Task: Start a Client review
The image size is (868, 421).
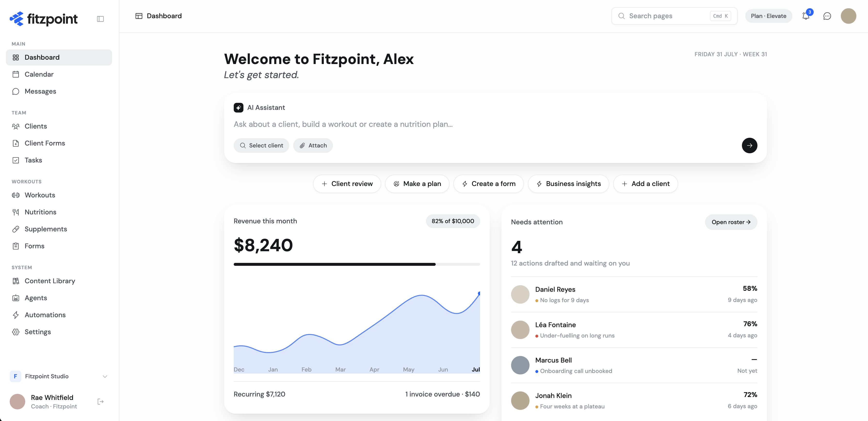Action: [347, 184]
